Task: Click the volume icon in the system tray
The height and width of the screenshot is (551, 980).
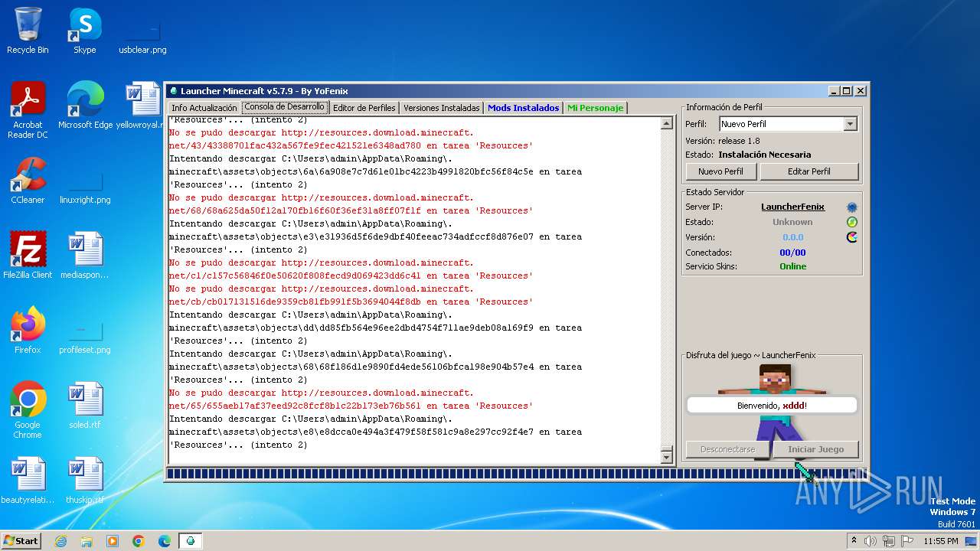Action: [x=871, y=541]
